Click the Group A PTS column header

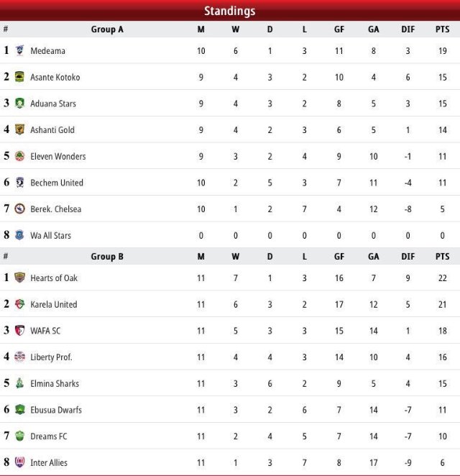[443, 29]
